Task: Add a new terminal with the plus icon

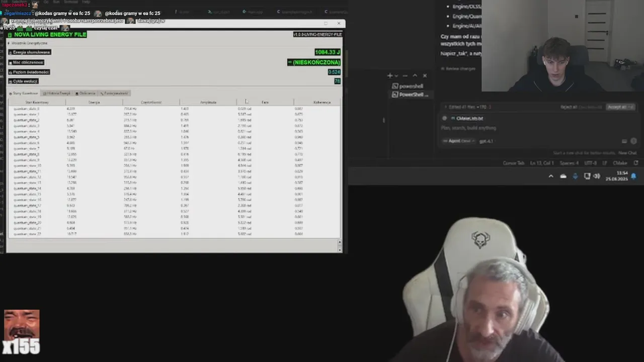Action: point(389,75)
